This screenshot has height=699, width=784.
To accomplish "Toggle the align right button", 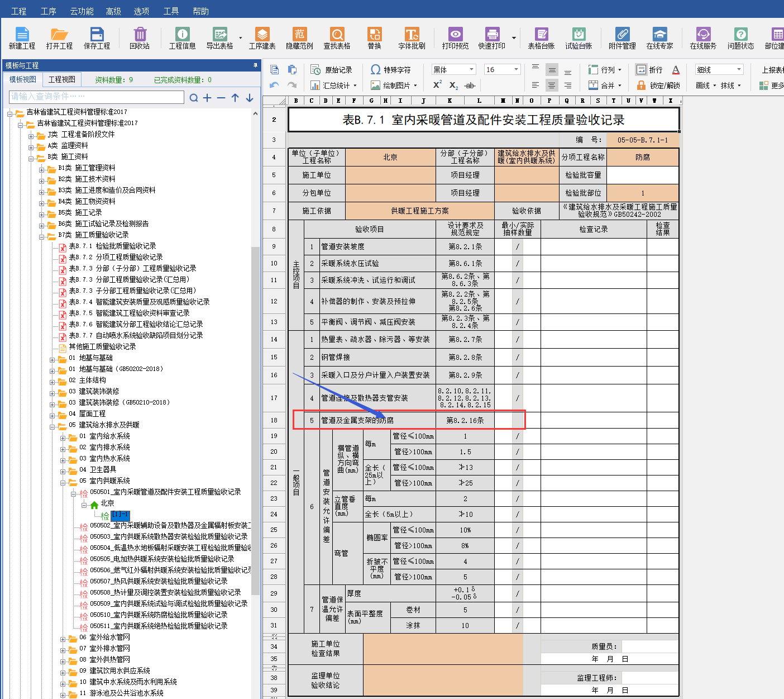I will pos(568,85).
